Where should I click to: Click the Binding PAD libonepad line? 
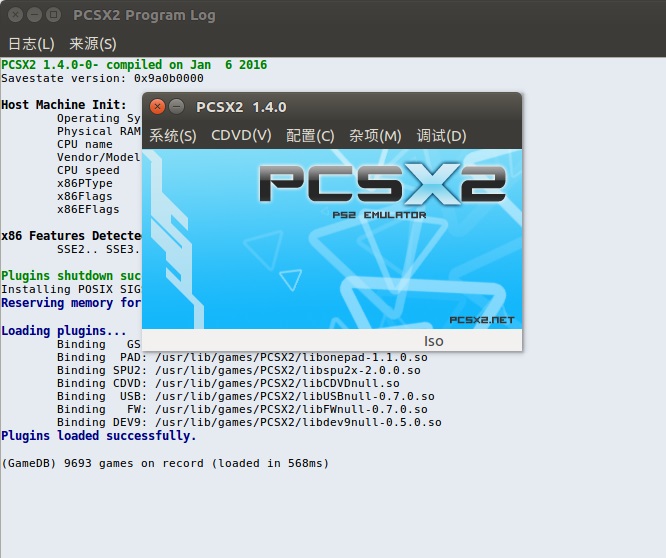(242, 358)
